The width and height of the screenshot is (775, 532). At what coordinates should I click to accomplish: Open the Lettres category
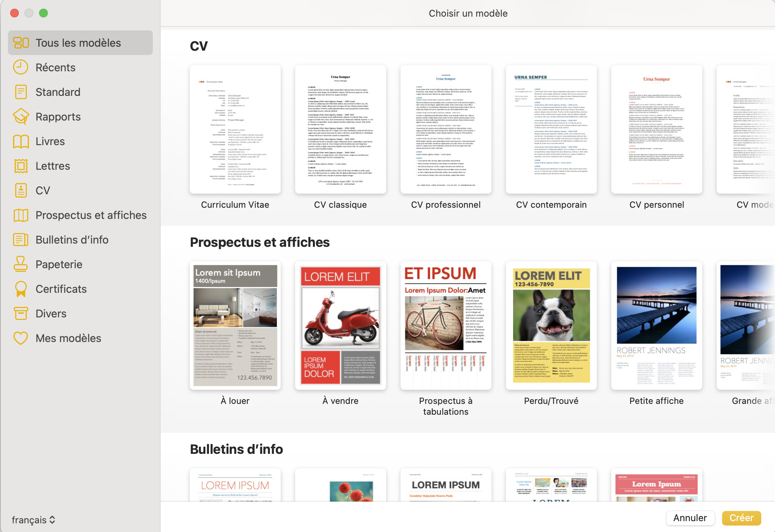(x=80, y=166)
